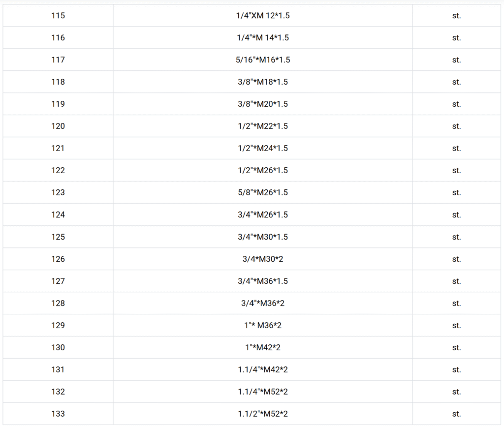Click the row number 115 cell

pyautogui.click(x=58, y=16)
